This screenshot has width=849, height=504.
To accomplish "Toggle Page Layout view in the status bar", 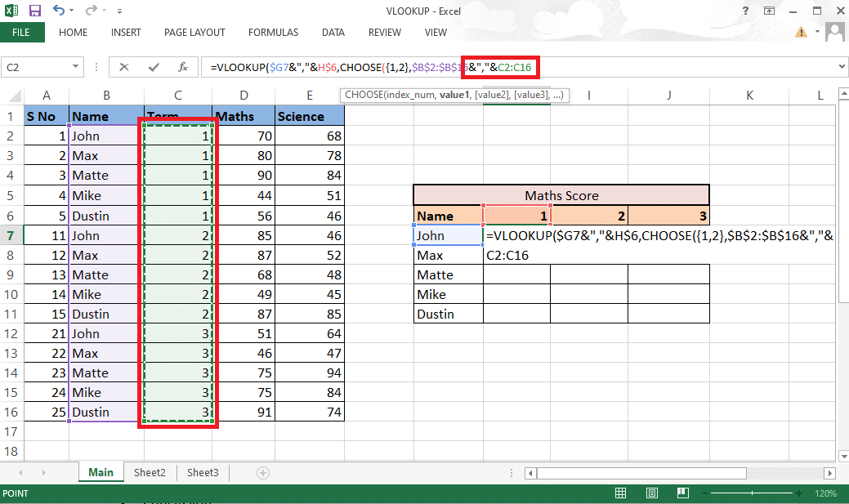I will pyautogui.click(x=651, y=493).
